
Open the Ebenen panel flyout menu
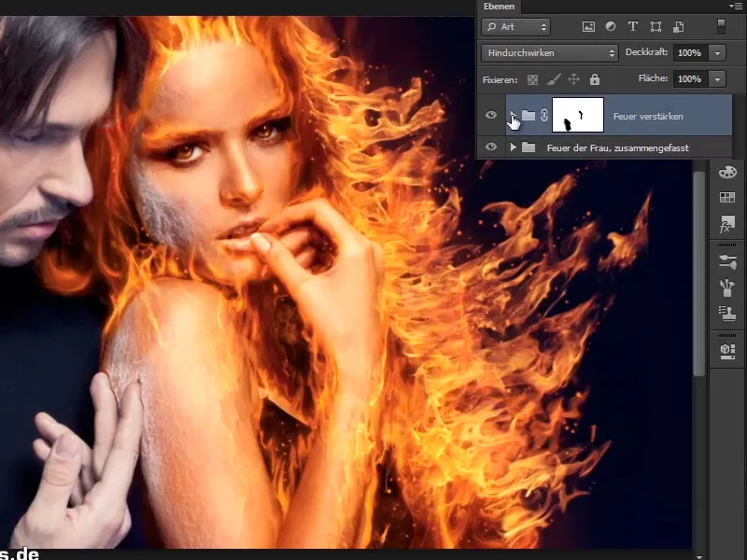pos(736,7)
